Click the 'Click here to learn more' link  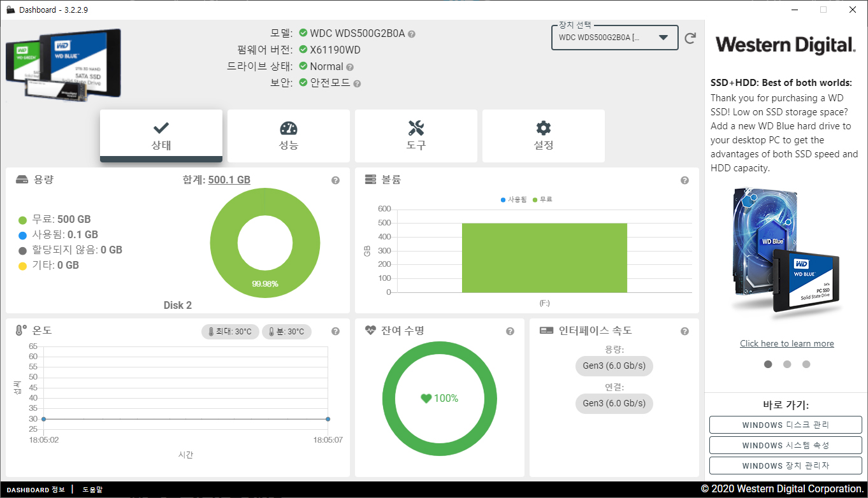point(787,343)
